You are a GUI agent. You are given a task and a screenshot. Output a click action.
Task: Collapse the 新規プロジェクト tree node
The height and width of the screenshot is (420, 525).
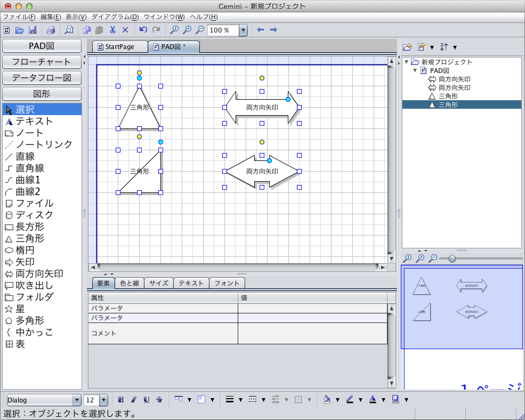(407, 62)
